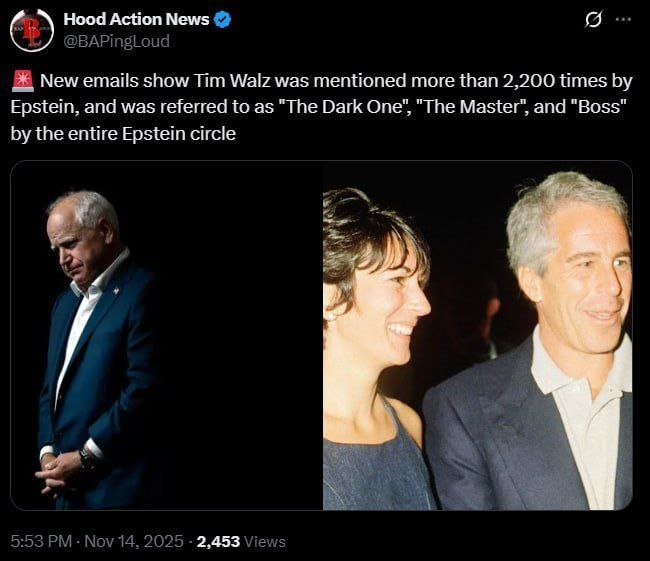650x561 pixels.
Task: Open the Hood Action News profile avatar
Action: click(32, 30)
